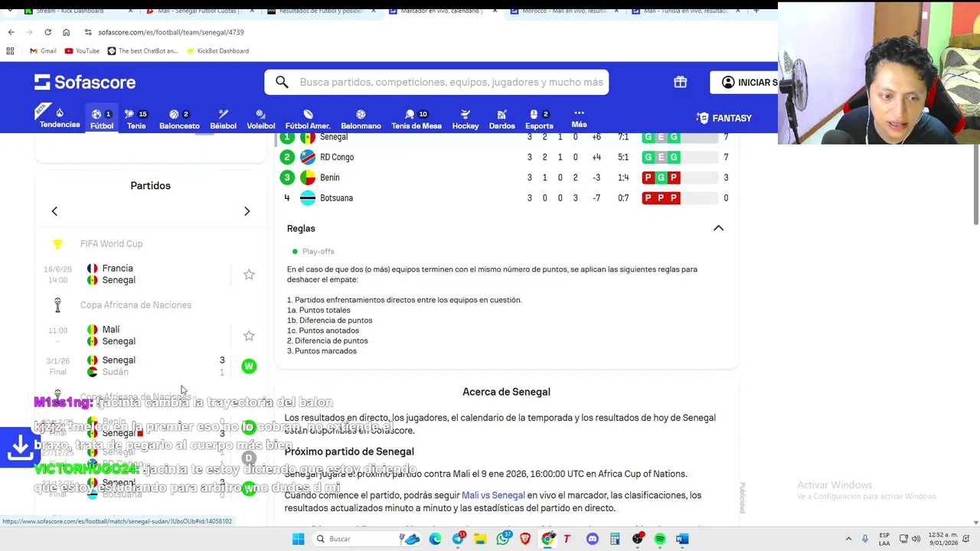Open a new browser tab
The height and width of the screenshot is (551, 980).
pos(756,11)
